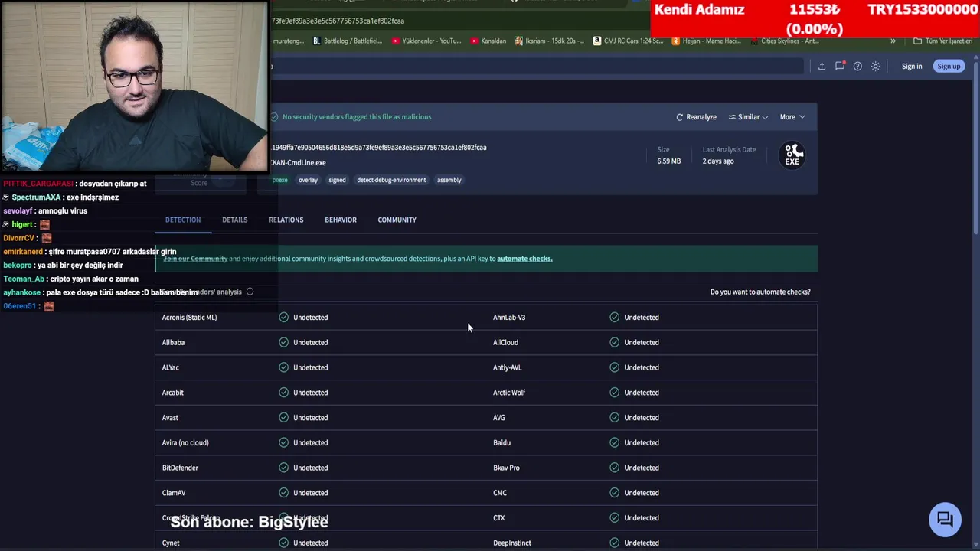
Task: Toggle the light/dark theme sun icon
Action: tap(876, 67)
